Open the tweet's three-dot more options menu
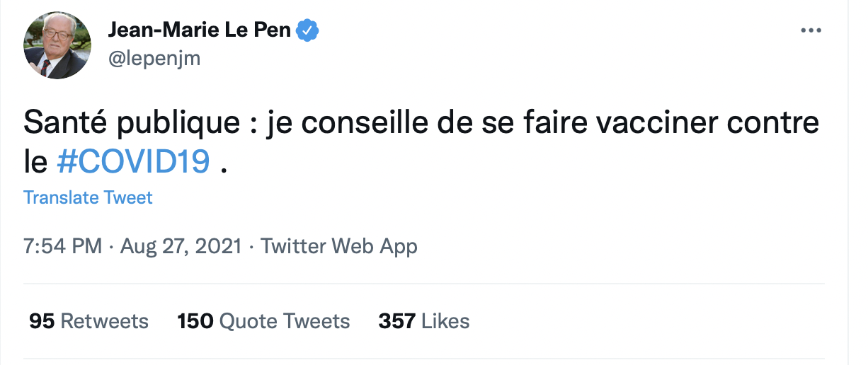This screenshot has width=868, height=365. pyautogui.click(x=810, y=31)
